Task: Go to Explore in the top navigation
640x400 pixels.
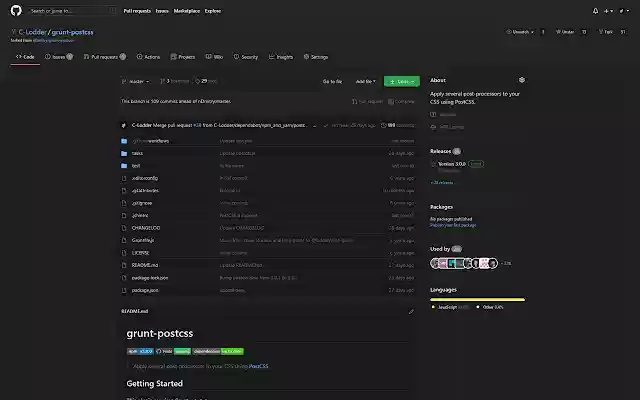Action: pyautogui.click(x=213, y=11)
